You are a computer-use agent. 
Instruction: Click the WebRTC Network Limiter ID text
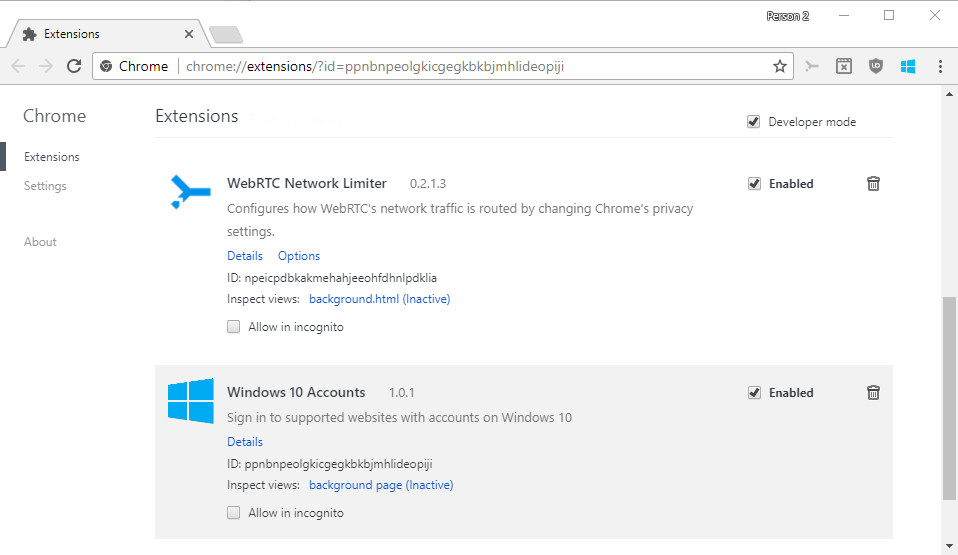[x=332, y=278]
